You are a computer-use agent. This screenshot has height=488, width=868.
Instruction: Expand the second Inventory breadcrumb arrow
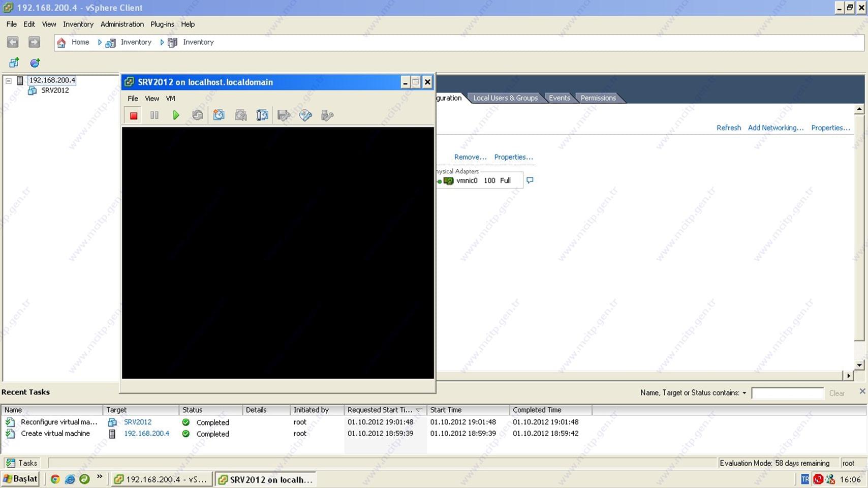tap(162, 42)
